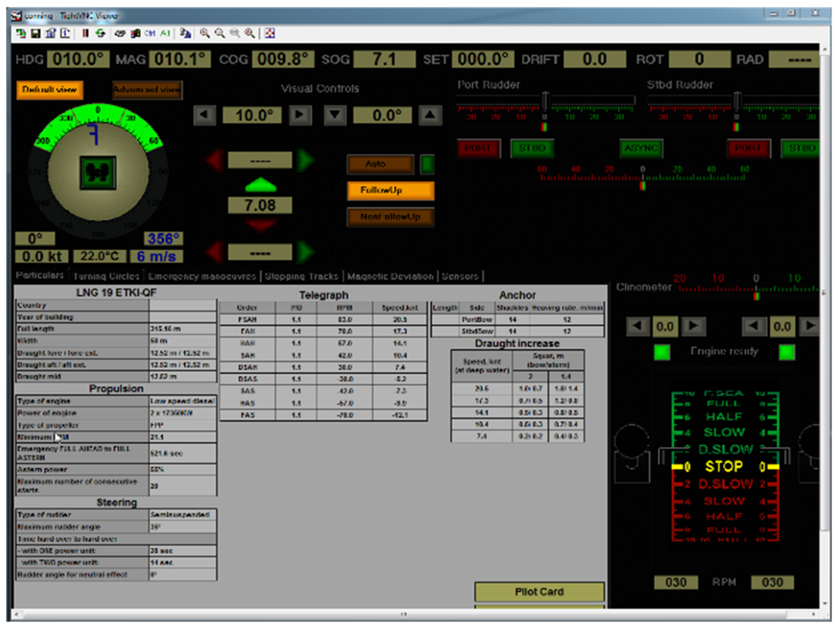The width and height of the screenshot is (840, 630).
Task: Click the green refresh screen icon
Action: pyautogui.click(x=101, y=34)
